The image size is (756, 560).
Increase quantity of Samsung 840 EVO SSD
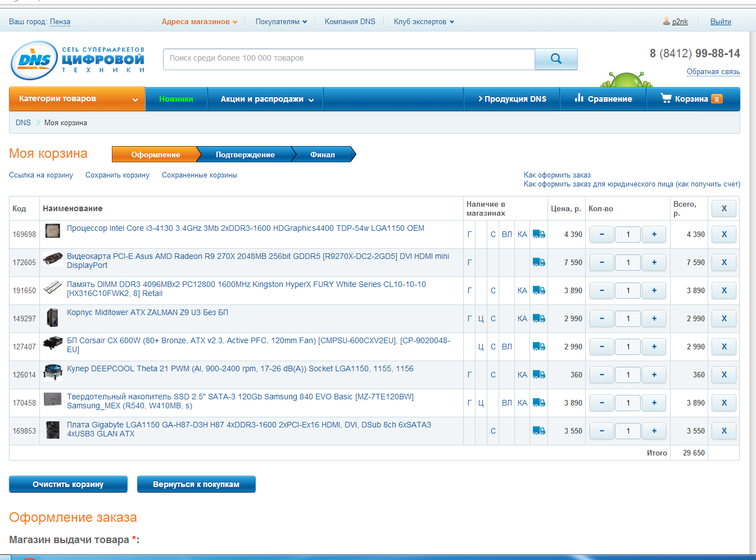(654, 403)
